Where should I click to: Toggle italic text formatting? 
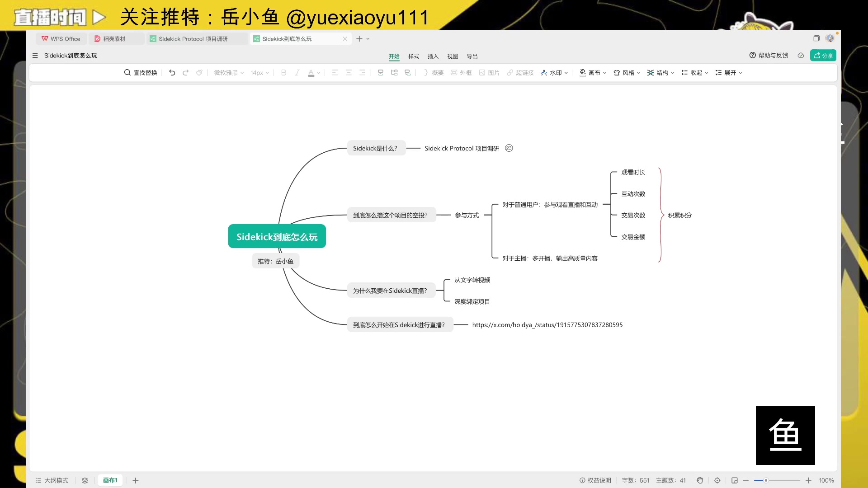pyautogui.click(x=297, y=73)
